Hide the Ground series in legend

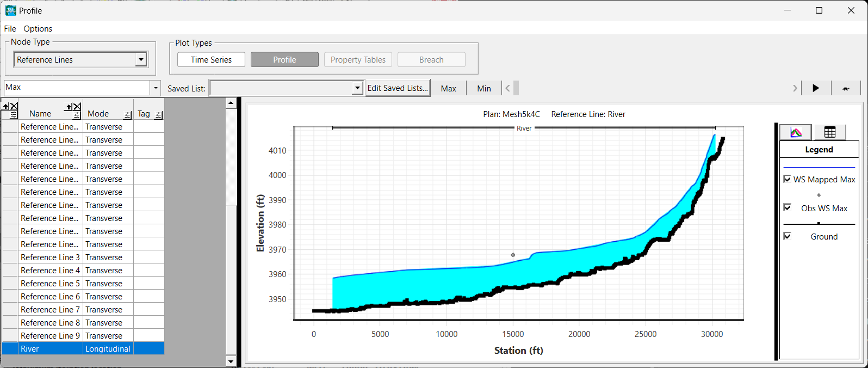point(787,236)
